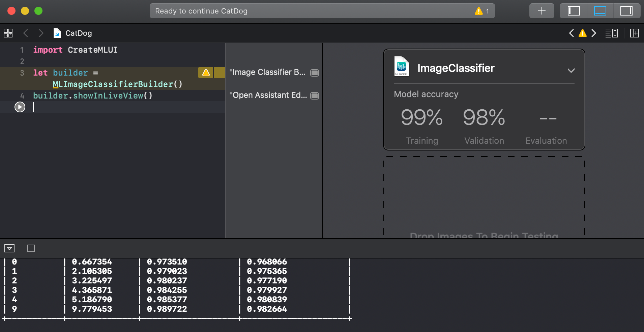Show result for Open Assistant Editor
This screenshot has height=332, width=644.
tap(314, 96)
